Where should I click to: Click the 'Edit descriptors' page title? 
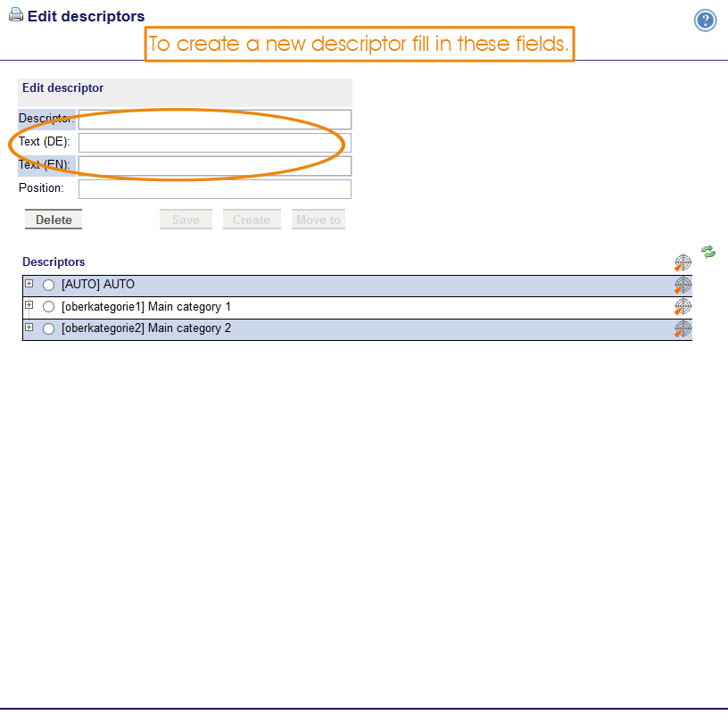click(x=86, y=16)
